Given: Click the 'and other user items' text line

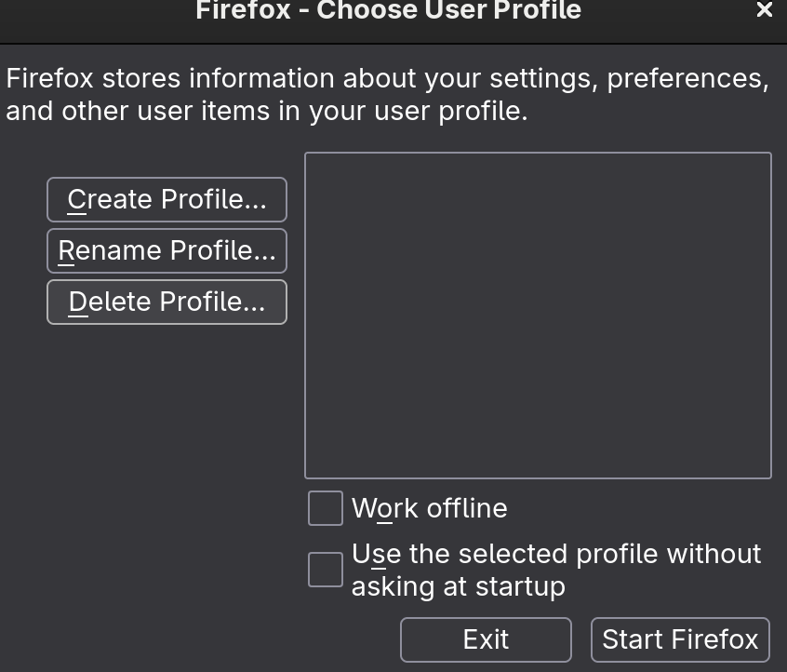Looking at the screenshot, I should tap(266, 112).
